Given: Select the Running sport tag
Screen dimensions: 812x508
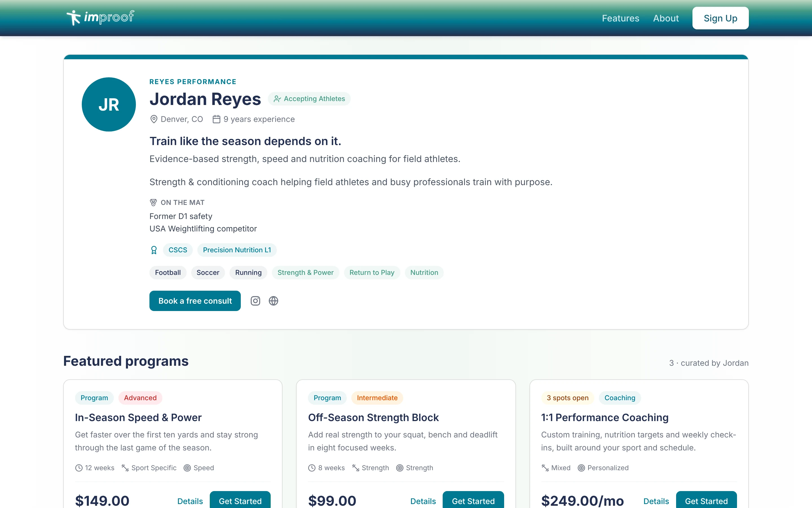Looking at the screenshot, I should tap(248, 272).
